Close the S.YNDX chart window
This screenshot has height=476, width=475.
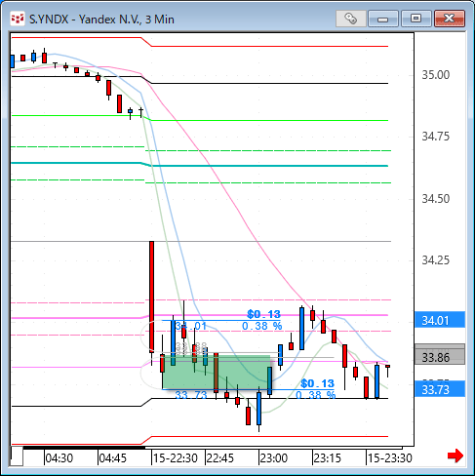click(x=450, y=19)
